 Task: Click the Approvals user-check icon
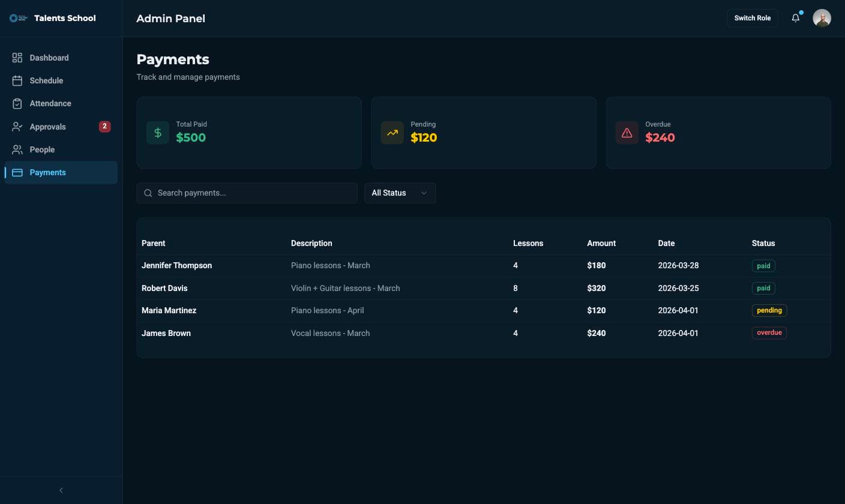tap(17, 127)
